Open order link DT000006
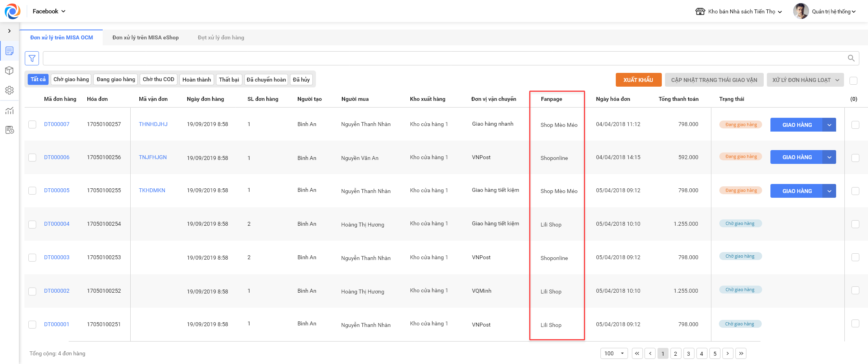 [57, 157]
